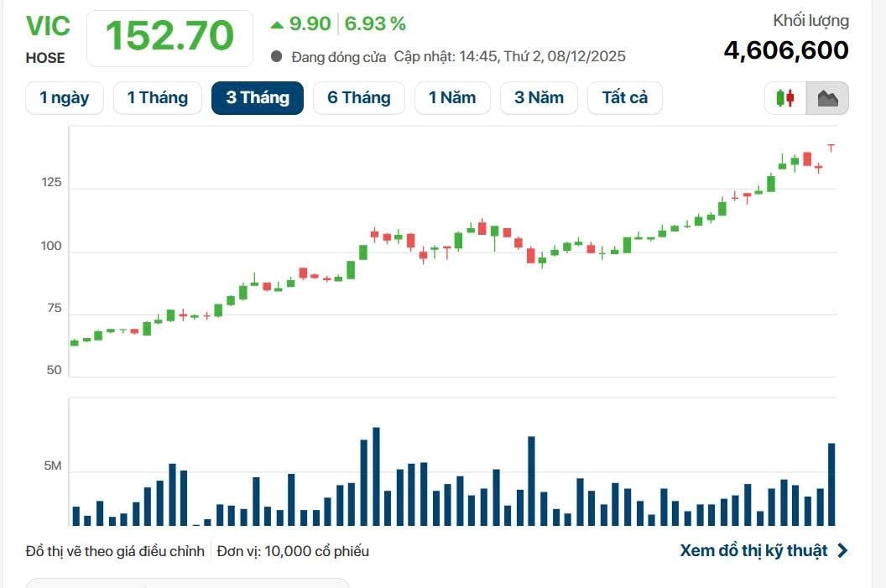The image size is (886, 588).
Task: Switch to candlestick chart view icon
Action: [x=785, y=98]
